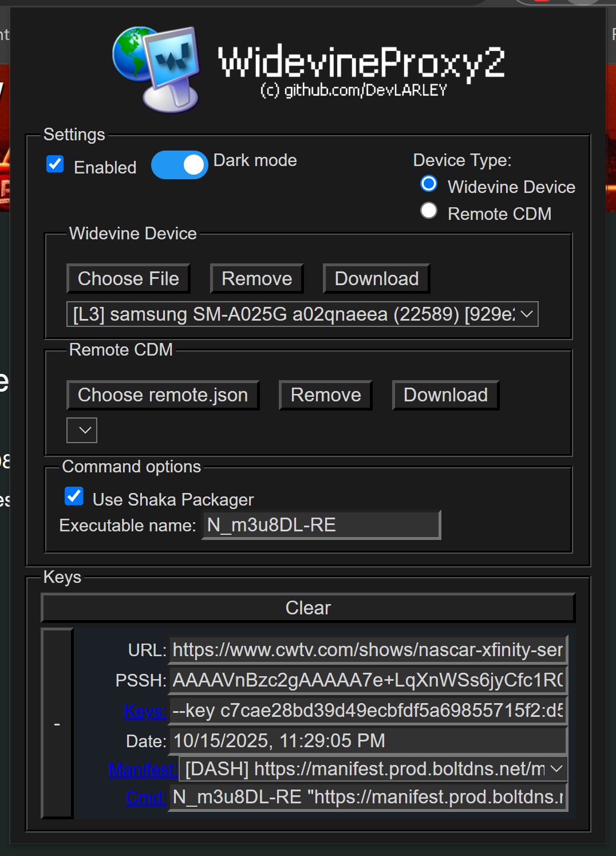This screenshot has height=856, width=616.
Task: Click the WidevineProxy2 title text
Action: [361, 62]
